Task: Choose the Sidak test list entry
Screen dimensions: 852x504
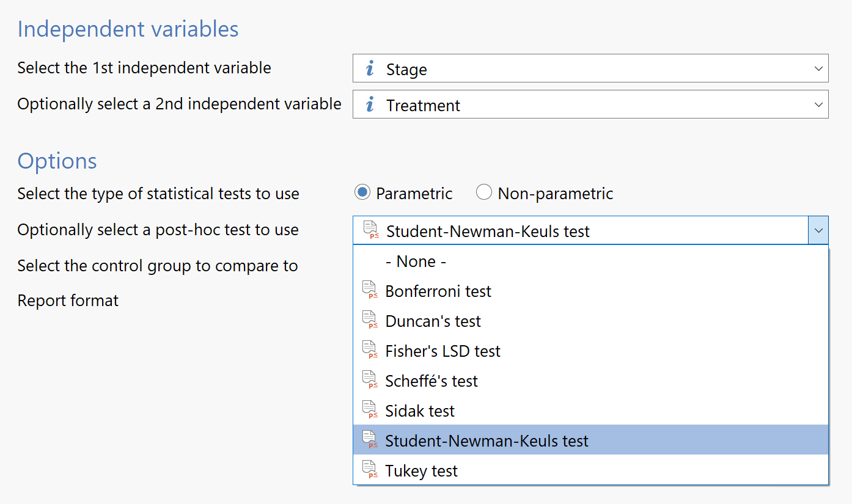Action: point(590,411)
